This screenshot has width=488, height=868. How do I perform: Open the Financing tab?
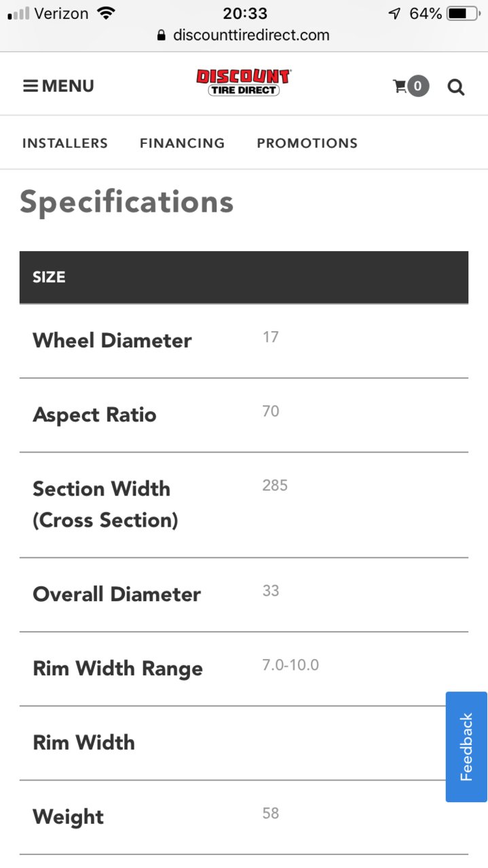182,143
